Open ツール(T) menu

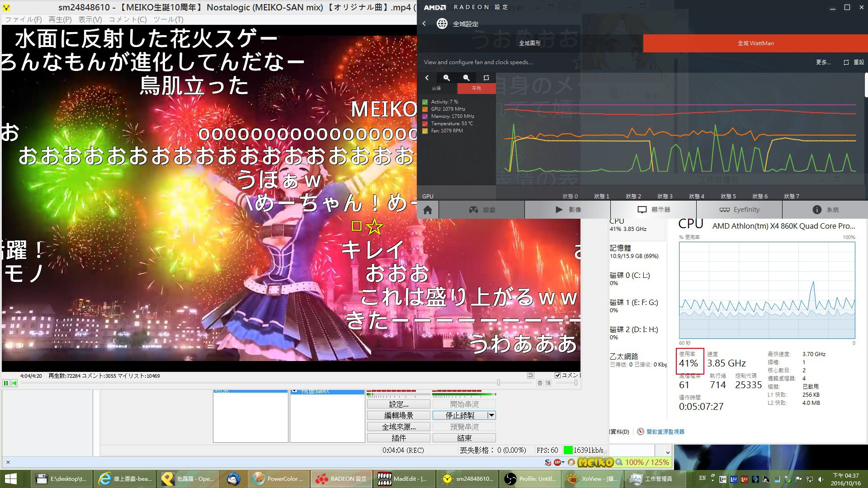(x=168, y=19)
